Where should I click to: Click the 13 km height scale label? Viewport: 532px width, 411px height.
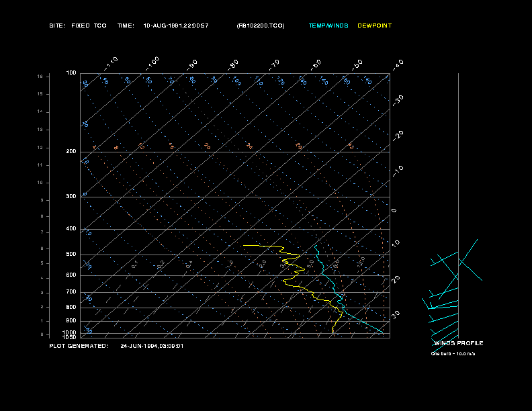[x=40, y=130]
